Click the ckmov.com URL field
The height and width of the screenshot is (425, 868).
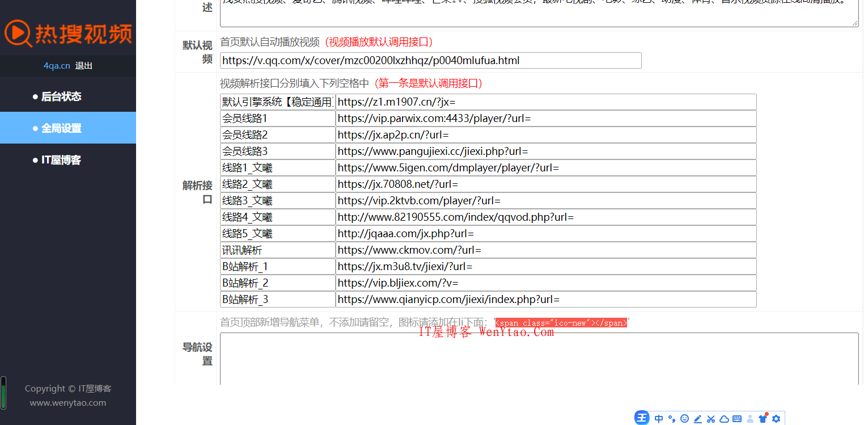(x=546, y=250)
